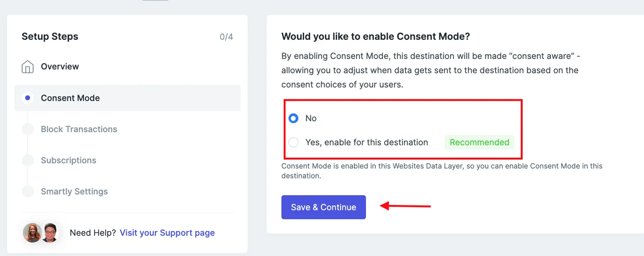
Task: Click the man's support avatar
Action: tap(49, 233)
